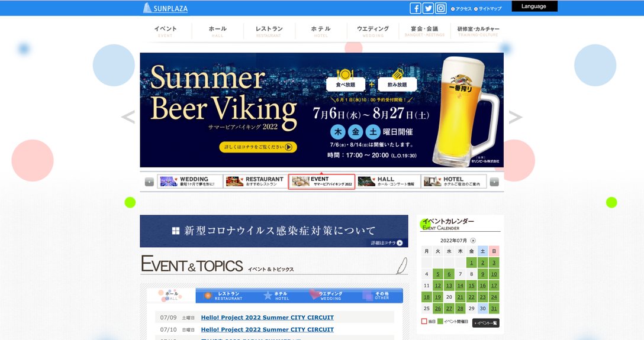Select July 18 on event calendar
This screenshot has height=340, width=644.
point(426,297)
